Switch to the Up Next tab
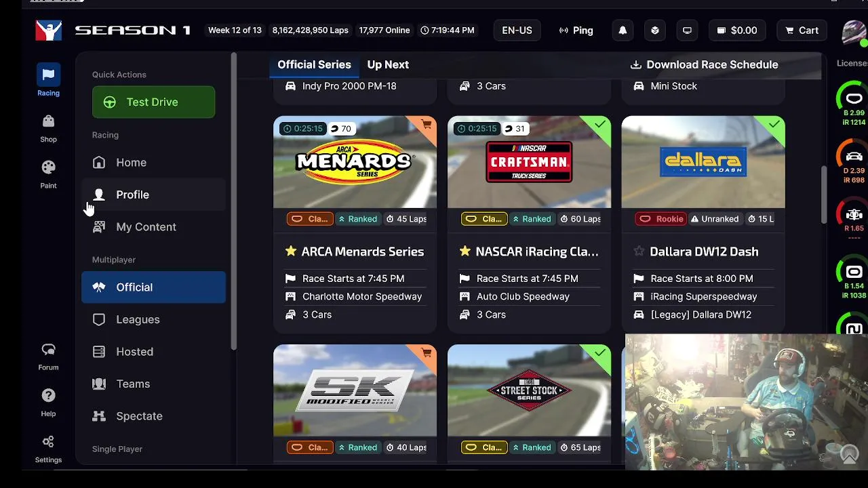The height and width of the screenshot is (488, 868). click(x=388, y=64)
